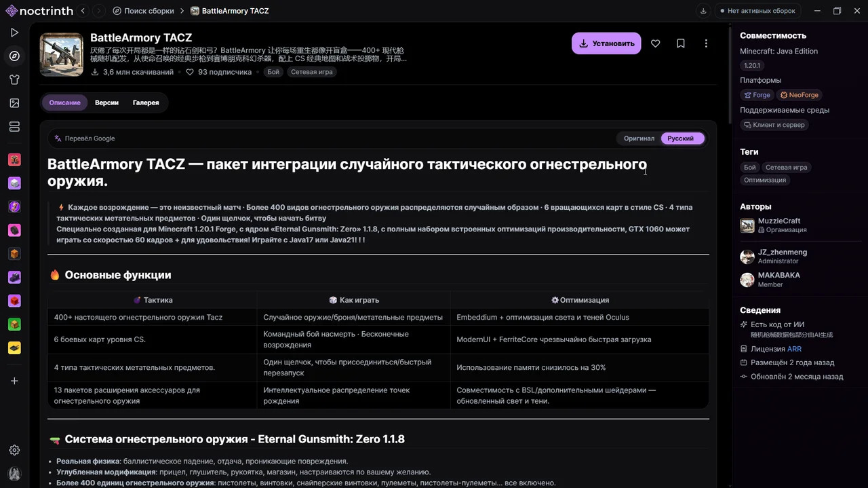Click Клиент и сервер environment chip
Image resolution: width=868 pixels, height=488 pixels.
pyautogui.click(x=774, y=125)
